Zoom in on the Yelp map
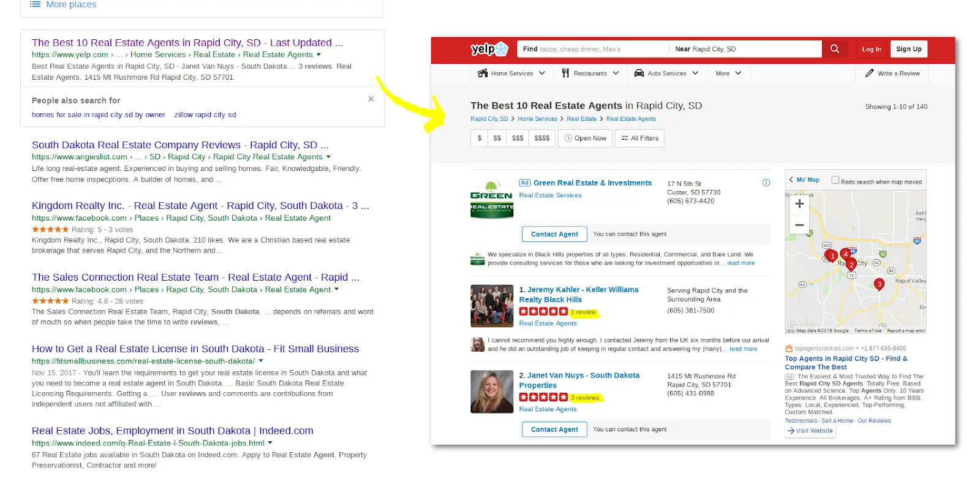Image resolution: width=980 pixels, height=481 pixels. click(x=799, y=204)
